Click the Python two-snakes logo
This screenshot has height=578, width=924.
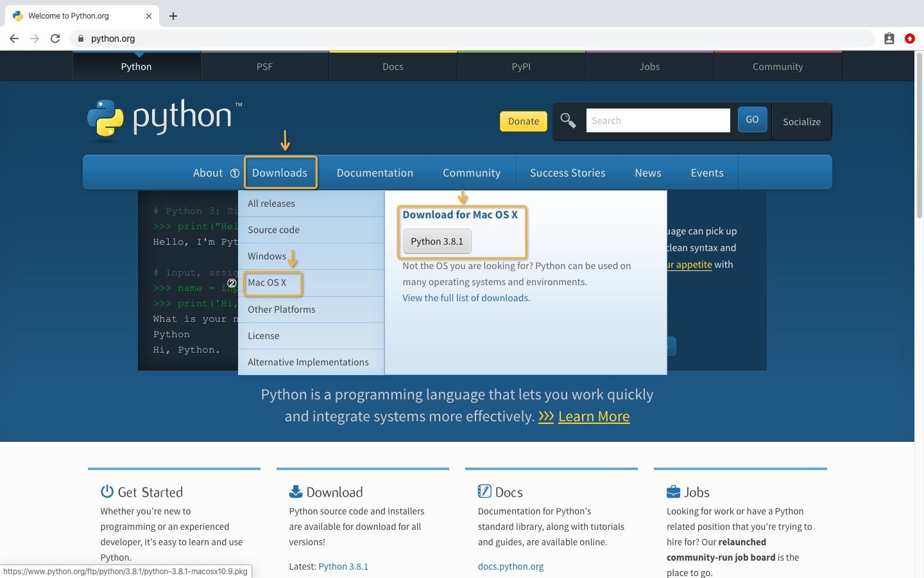pos(106,119)
